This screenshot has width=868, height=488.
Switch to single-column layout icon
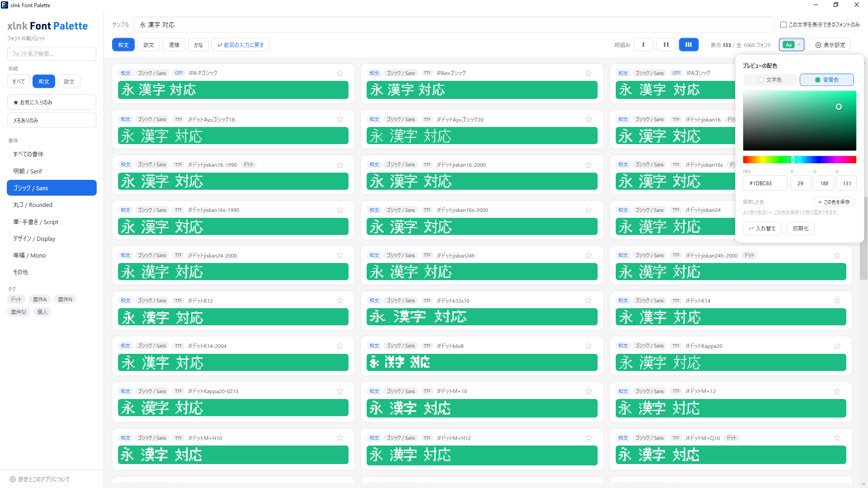tap(643, 45)
